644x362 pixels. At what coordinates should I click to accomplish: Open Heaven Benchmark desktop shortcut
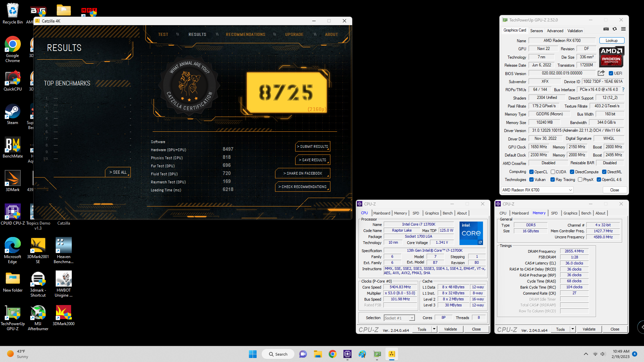63,250
